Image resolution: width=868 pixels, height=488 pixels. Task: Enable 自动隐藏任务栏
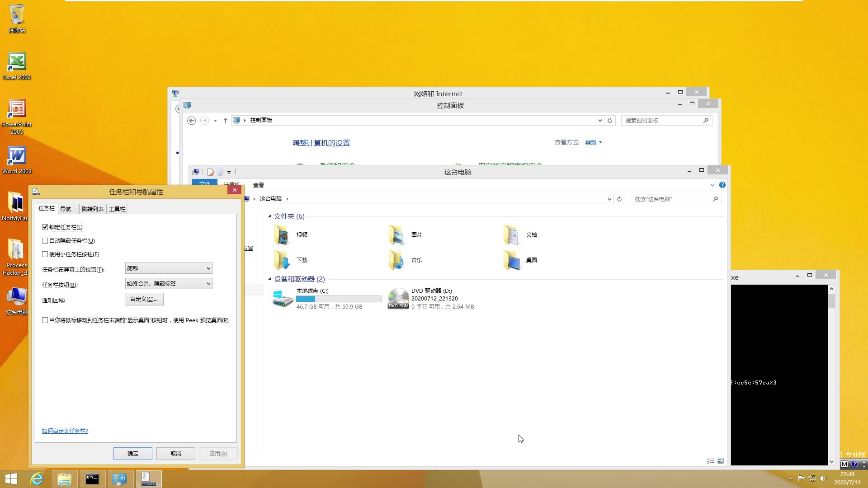click(x=45, y=240)
